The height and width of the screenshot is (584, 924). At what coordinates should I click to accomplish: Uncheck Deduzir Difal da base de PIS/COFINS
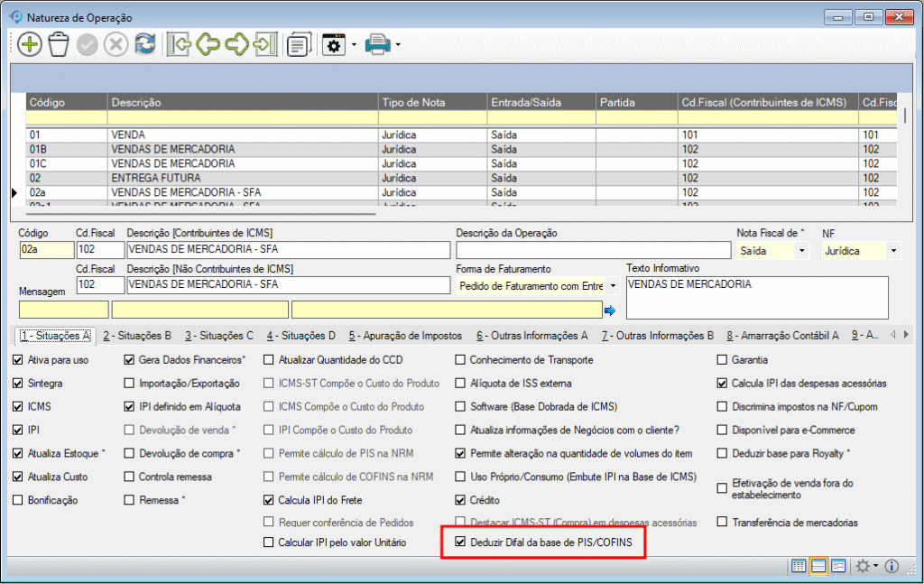click(461, 543)
